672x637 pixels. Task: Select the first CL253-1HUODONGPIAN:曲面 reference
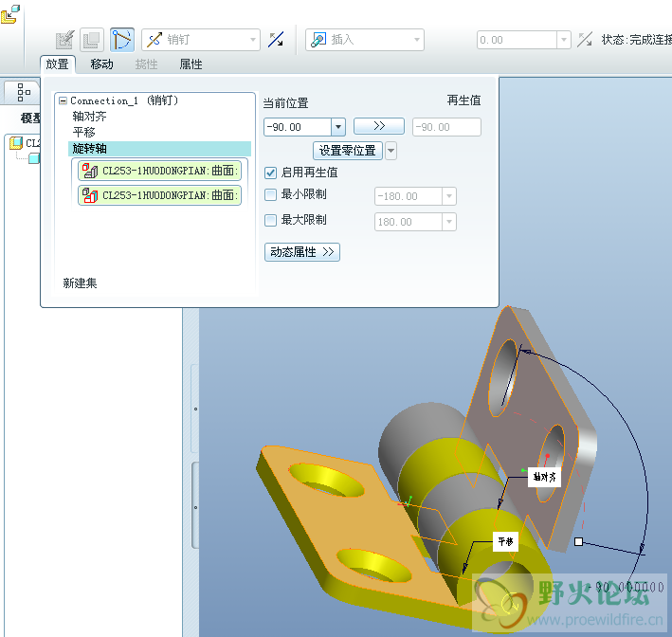159,171
